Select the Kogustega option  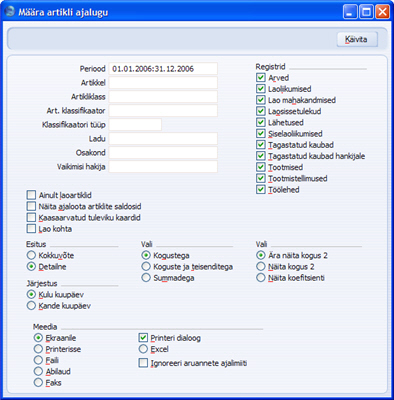(146, 256)
